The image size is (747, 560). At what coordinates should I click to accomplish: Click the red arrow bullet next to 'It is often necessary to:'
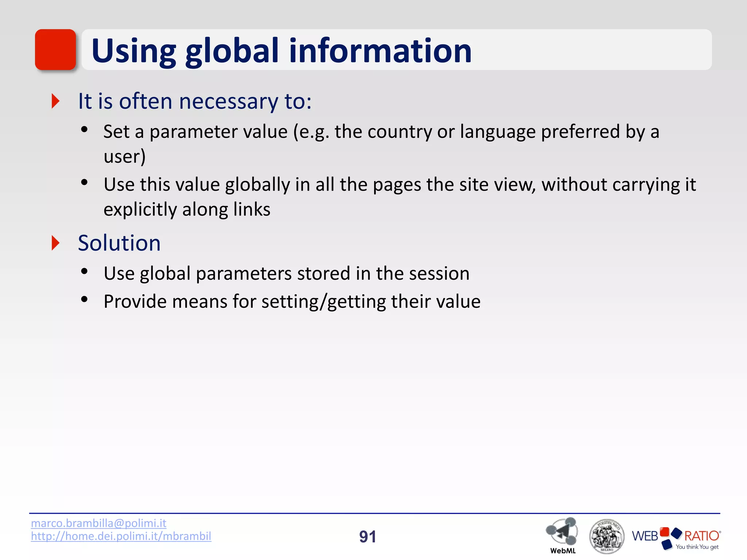coord(55,101)
